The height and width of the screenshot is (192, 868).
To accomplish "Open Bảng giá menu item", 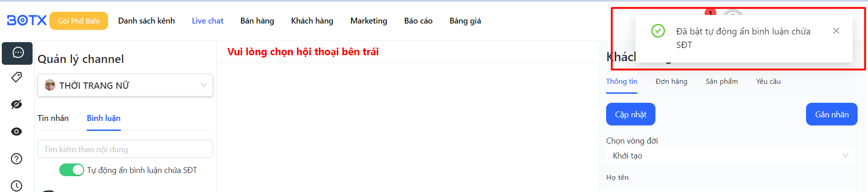I will 465,21.
